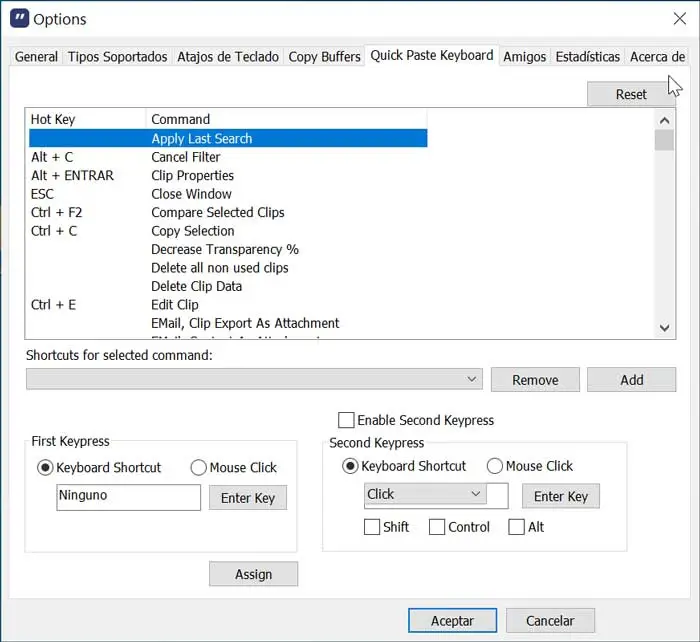700x642 pixels.
Task: Click the ESC hot key cell
Action: 42,194
